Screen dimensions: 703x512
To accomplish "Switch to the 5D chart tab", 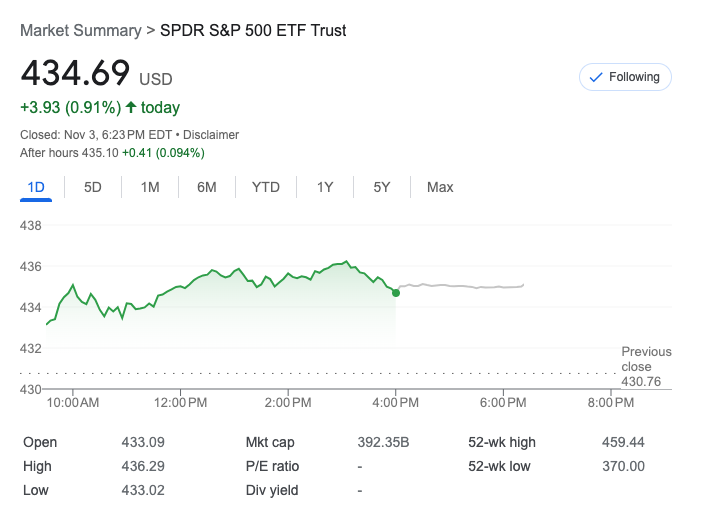I will [93, 187].
